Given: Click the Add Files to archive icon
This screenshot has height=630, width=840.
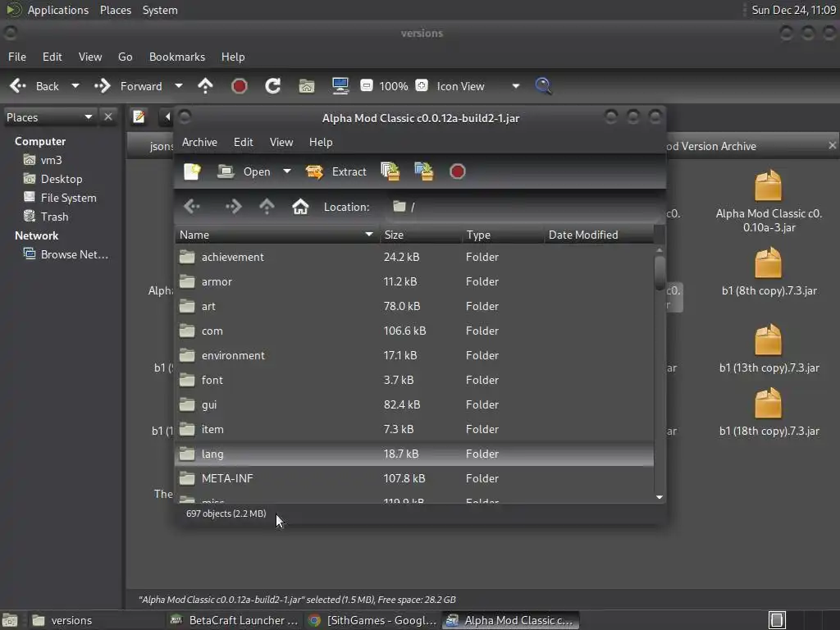Looking at the screenshot, I should (390, 171).
